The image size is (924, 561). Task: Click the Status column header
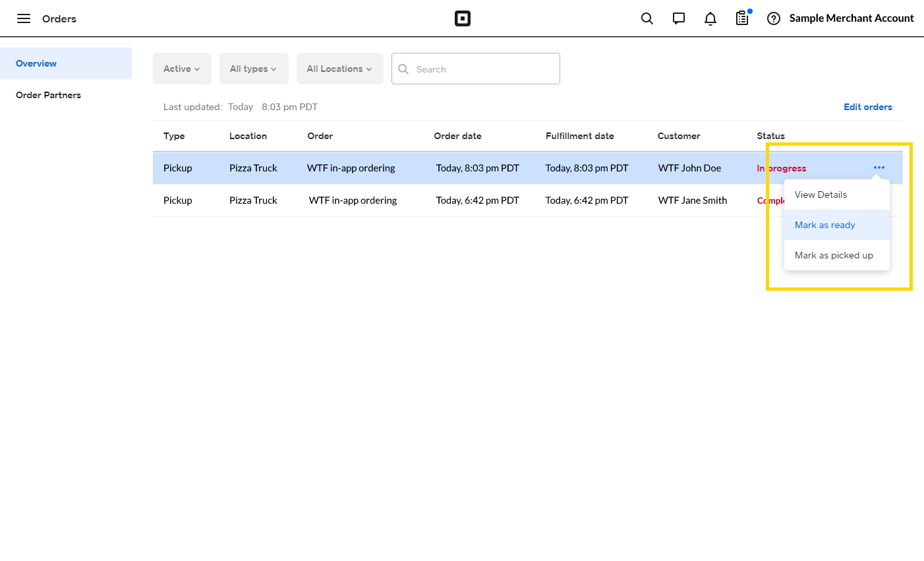pyautogui.click(x=770, y=136)
